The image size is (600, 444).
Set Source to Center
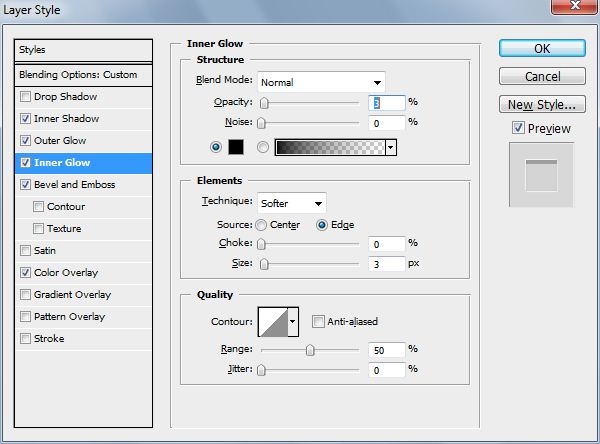click(261, 225)
